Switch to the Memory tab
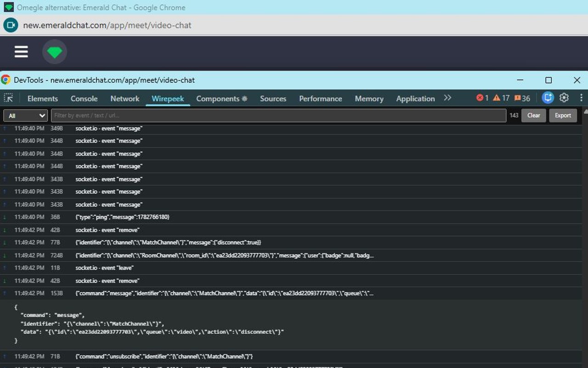The height and width of the screenshot is (368, 588). (369, 98)
